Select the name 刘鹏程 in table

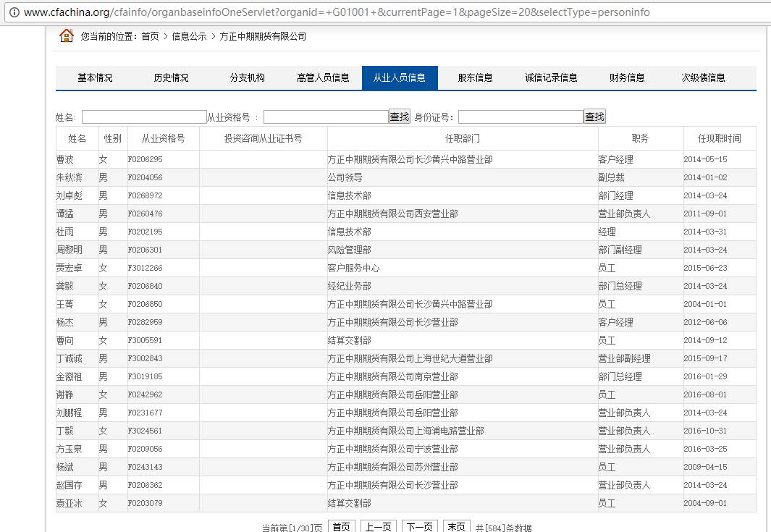click(x=69, y=413)
